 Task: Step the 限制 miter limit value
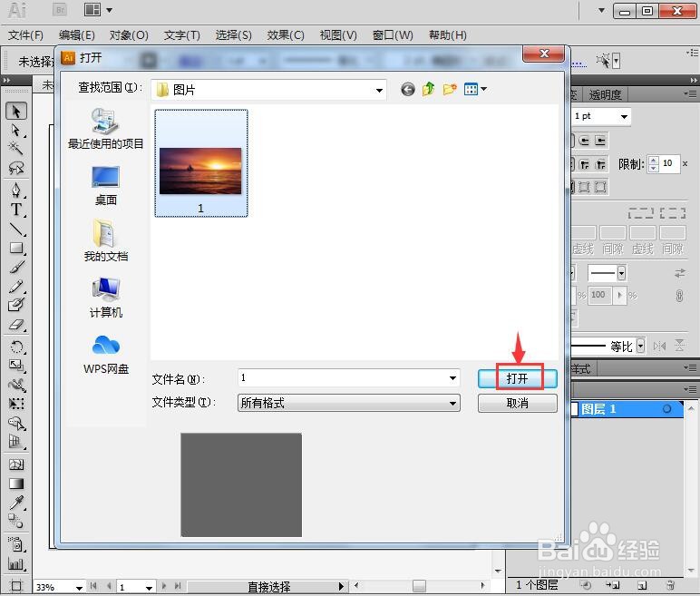tap(654, 163)
